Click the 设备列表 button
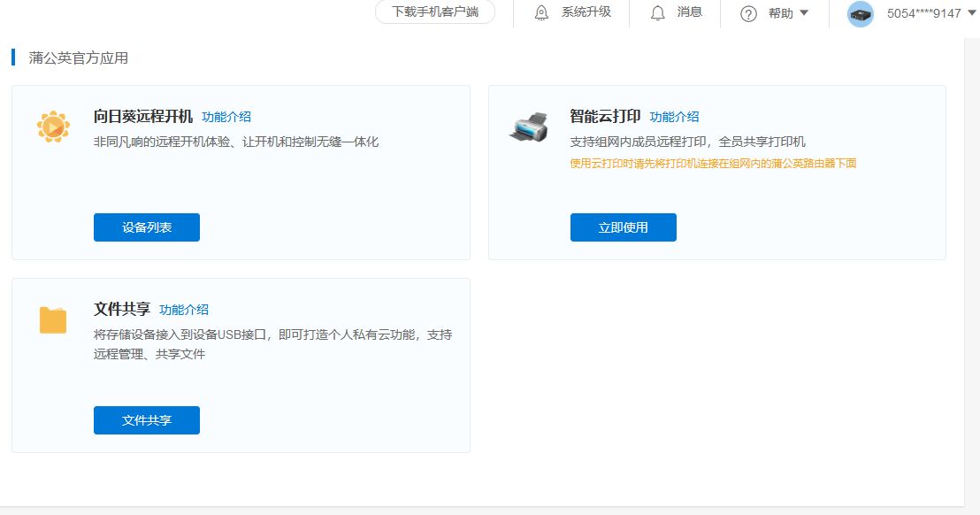Image resolution: width=980 pixels, height=515 pixels. [147, 227]
